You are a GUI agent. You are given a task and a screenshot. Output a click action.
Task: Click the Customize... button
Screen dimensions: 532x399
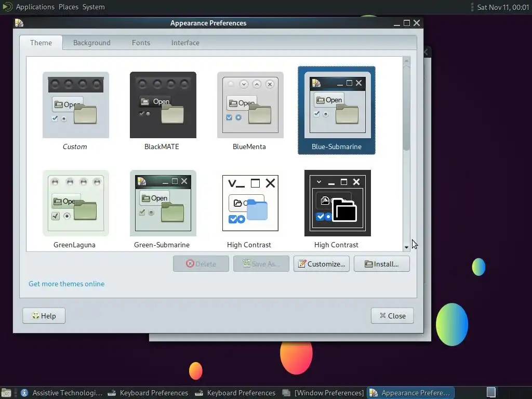[x=321, y=263]
